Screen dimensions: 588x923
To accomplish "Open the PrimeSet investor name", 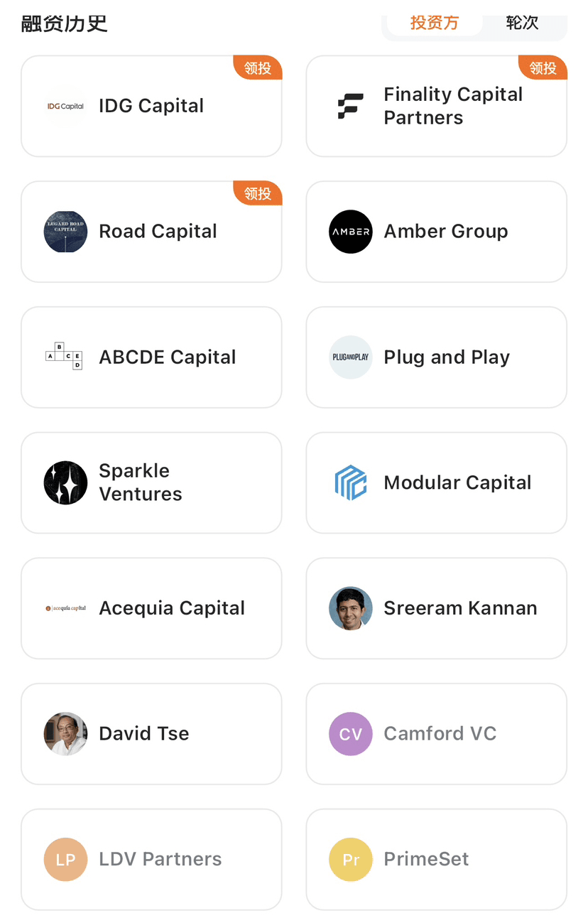I will point(426,859).
